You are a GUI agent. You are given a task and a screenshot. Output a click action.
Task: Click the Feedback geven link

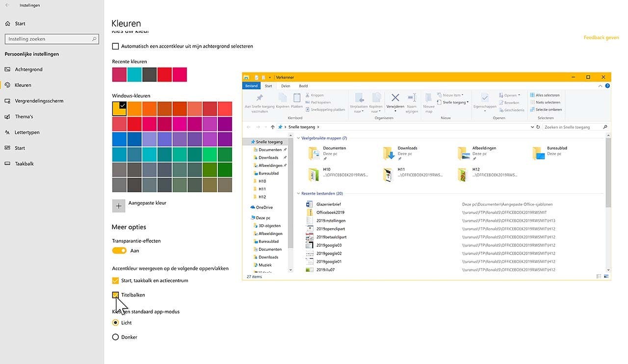(601, 37)
